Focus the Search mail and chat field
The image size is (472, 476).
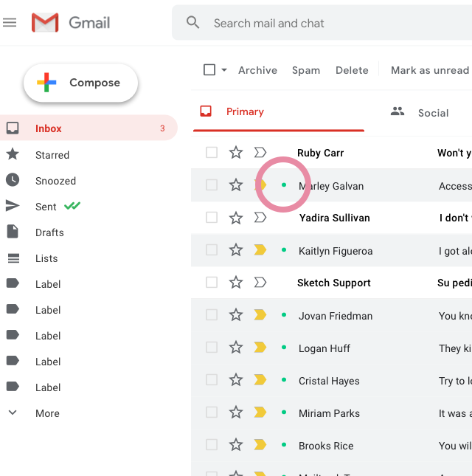coord(324,23)
